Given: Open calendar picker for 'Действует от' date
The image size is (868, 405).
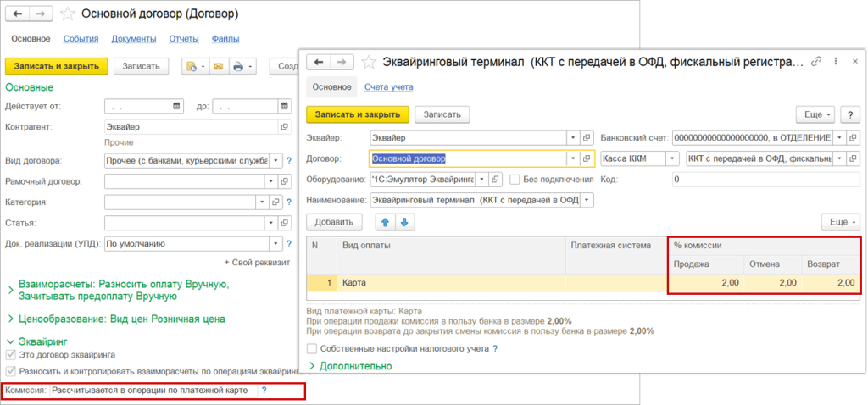Looking at the screenshot, I should pyautogui.click(x=176, y=106).
